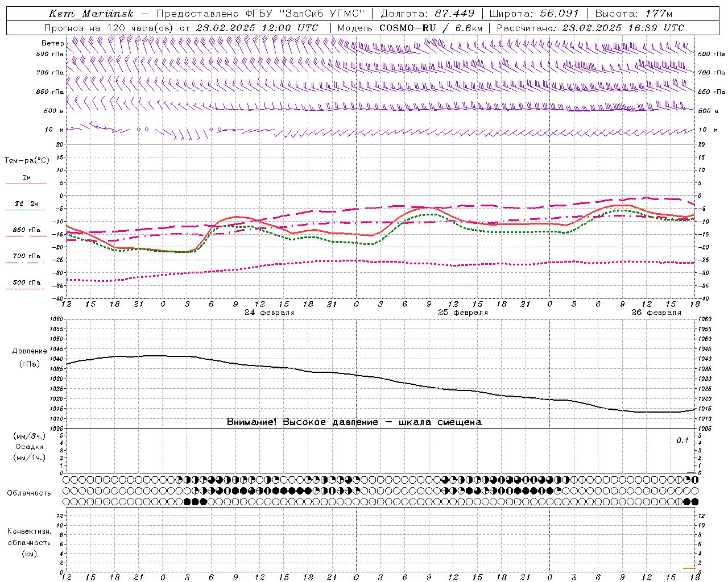Click the 'Осадки' precipitation label
The image size is (728, 582).
(x=30, y=447)
